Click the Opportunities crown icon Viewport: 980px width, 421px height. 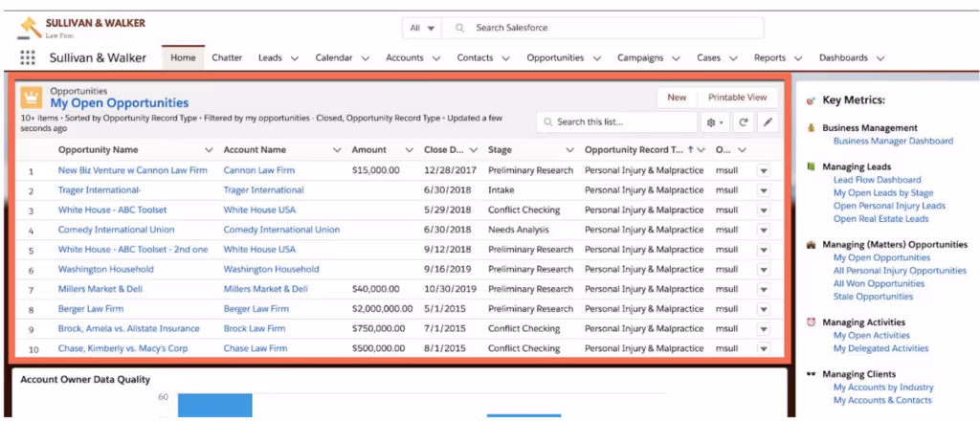[32, 98]
